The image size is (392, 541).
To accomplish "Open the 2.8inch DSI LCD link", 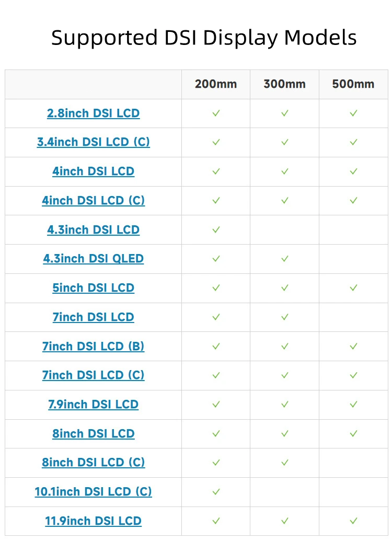I will click(x=93, y=113).
